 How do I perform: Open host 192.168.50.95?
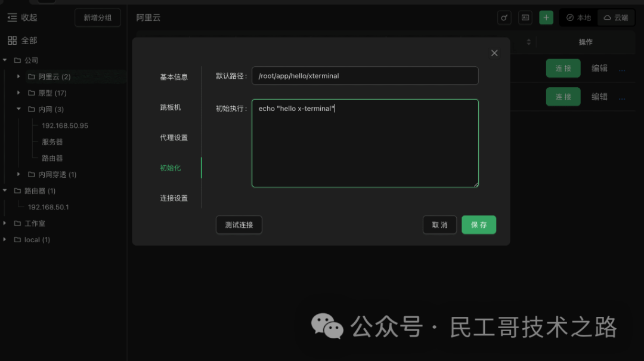pyautogui.click(x=65, y=125)
